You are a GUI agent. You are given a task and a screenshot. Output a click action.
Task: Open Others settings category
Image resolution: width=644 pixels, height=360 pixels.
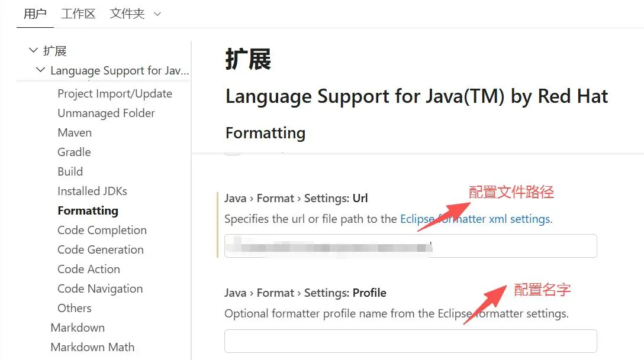click(75, 308)
